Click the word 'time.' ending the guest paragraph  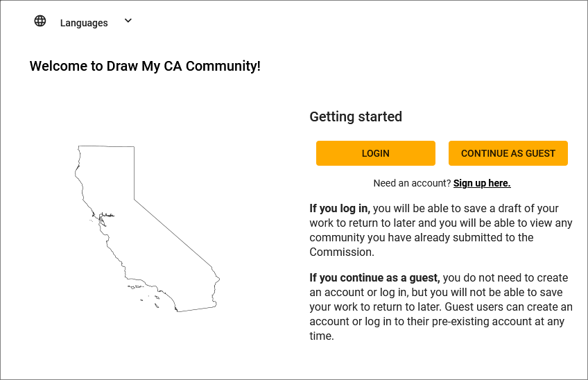point(321,336)
